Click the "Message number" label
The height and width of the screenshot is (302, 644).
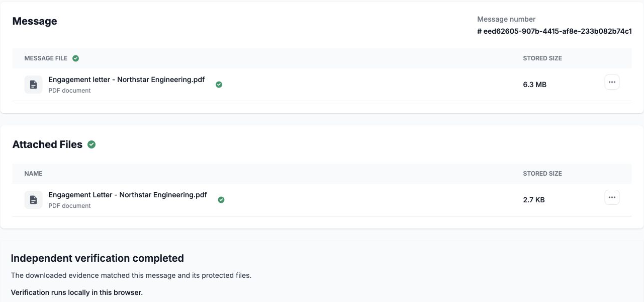[x=506, y=19]
